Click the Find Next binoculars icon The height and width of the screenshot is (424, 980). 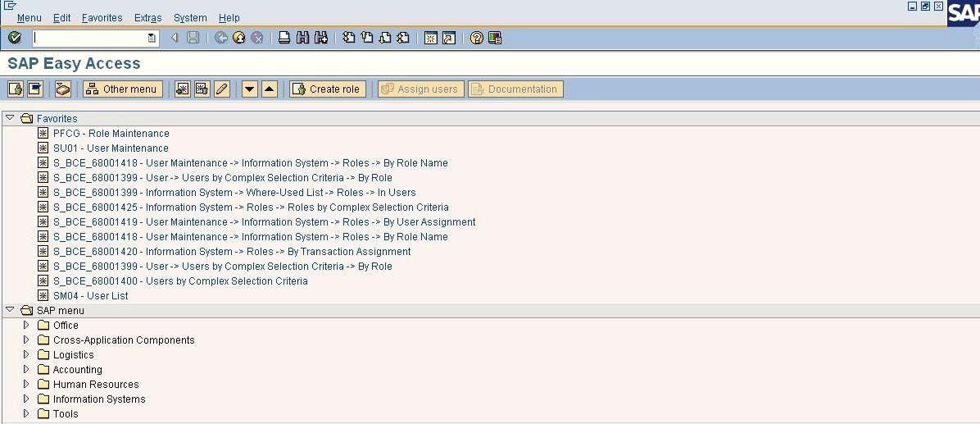coord(321,39)
